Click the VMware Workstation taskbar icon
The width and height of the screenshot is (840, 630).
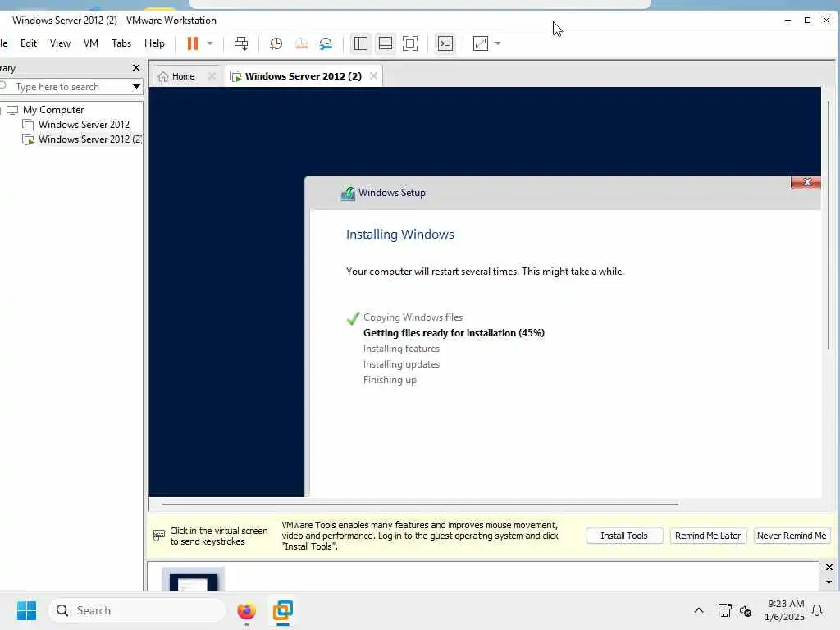tap(283, 610)
